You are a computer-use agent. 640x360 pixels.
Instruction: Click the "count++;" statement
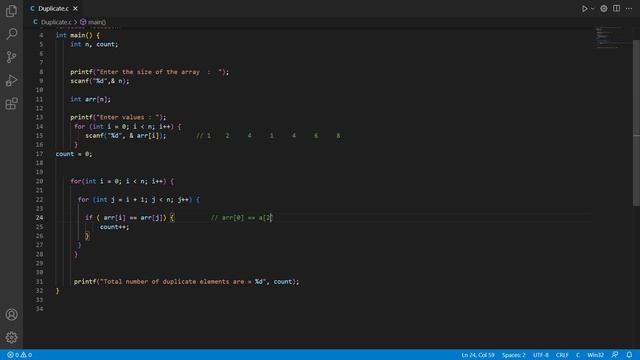pos(114,227)
